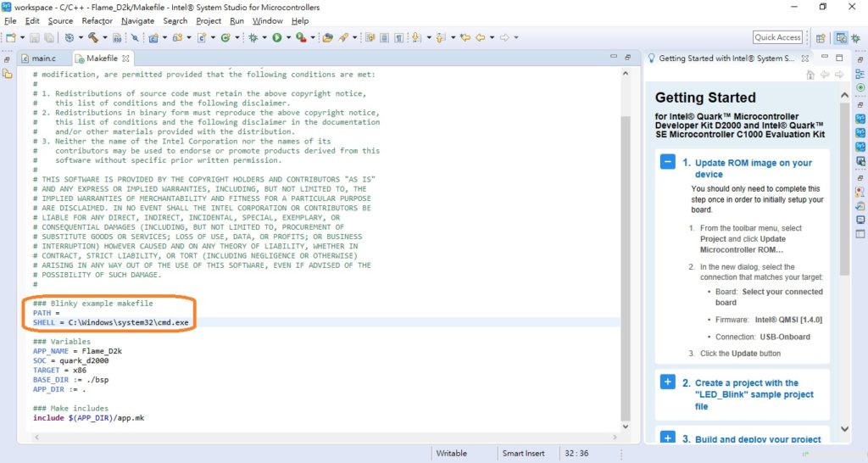Click the editor vertical scrollbar thumb

pyautogui.click(x=626, y=269)
